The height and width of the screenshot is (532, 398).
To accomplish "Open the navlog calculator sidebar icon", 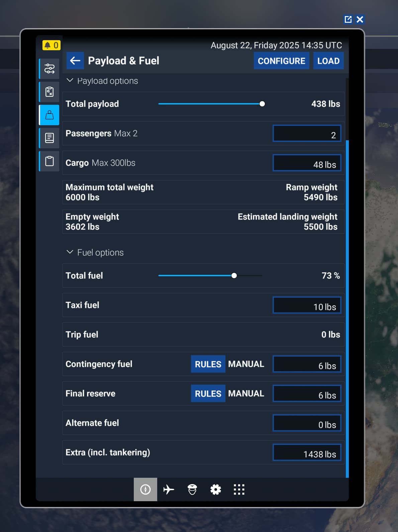I will (x=49, y=92).
